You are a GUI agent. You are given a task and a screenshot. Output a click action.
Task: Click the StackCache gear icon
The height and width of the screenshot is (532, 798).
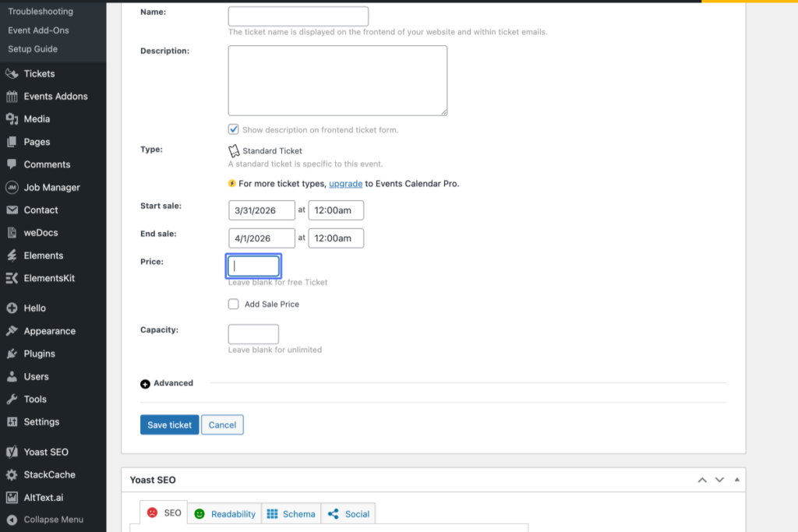click(12, 474)
